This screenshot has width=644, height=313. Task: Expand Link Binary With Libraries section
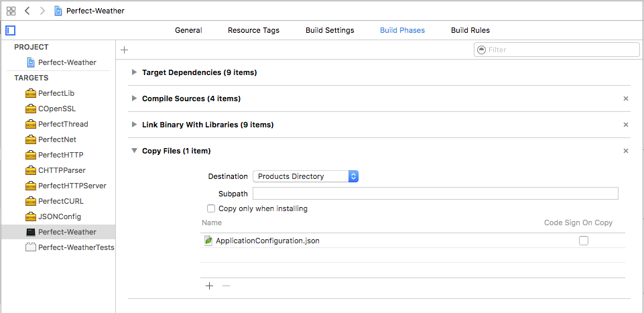point(134,125)
